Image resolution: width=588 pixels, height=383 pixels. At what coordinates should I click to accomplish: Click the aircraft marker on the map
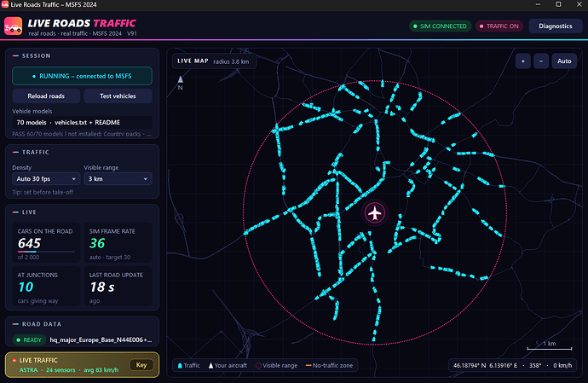(x=375, y=213)
